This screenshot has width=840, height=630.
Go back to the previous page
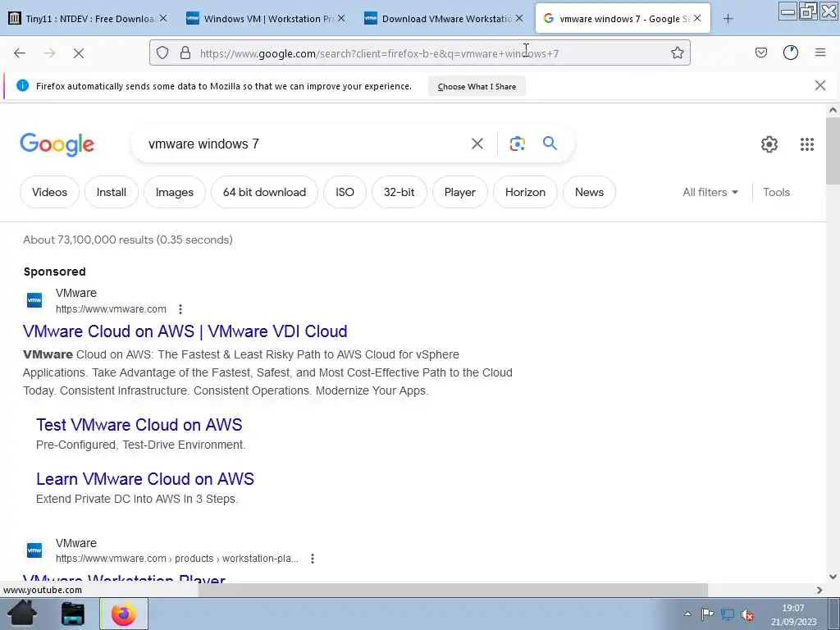pos(20,53)
